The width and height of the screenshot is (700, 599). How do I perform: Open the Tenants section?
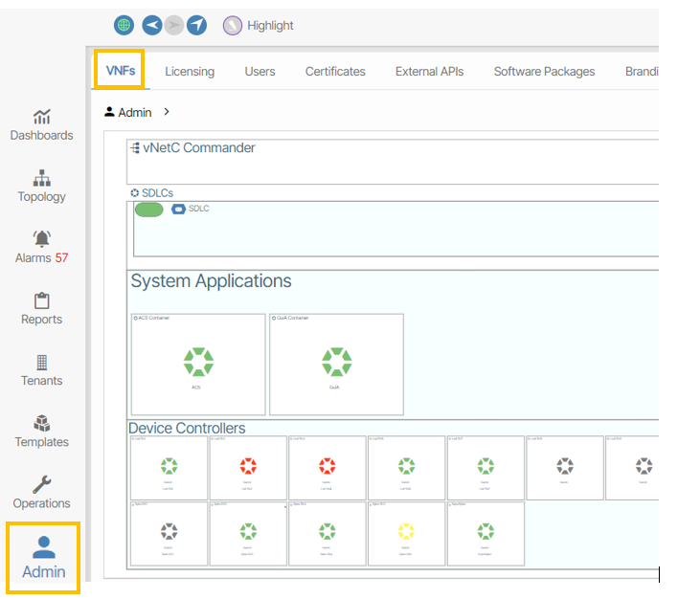(41, 369)
